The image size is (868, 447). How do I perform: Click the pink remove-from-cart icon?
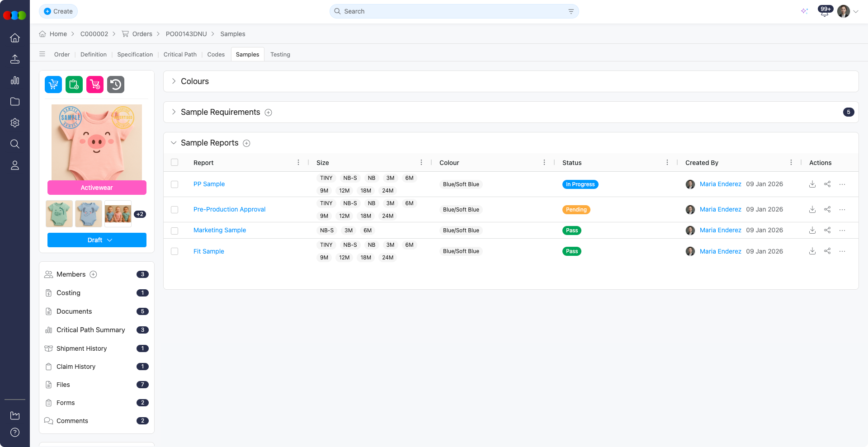94,84
